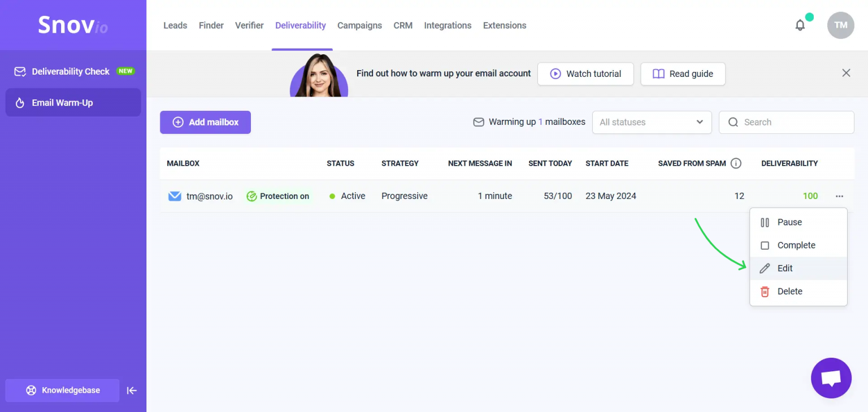Screen dimensions: 868x412
Task: Switch to the CRM tab
Action: click(x=403, y=25)
